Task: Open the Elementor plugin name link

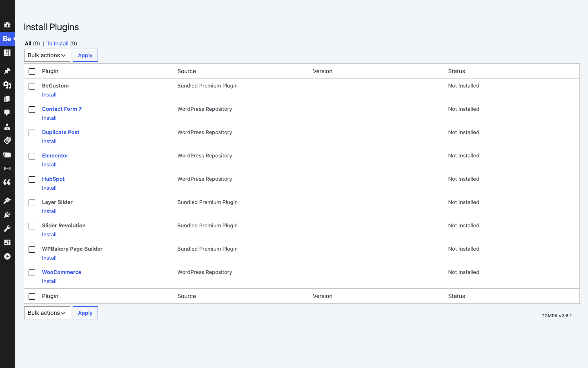Action: point(55,155)
